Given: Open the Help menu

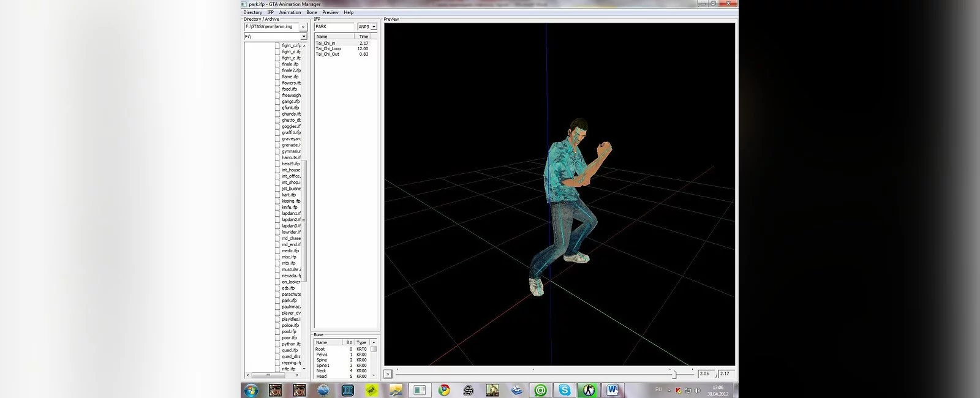Looking at the screenshot, I should tap(349, 12).
